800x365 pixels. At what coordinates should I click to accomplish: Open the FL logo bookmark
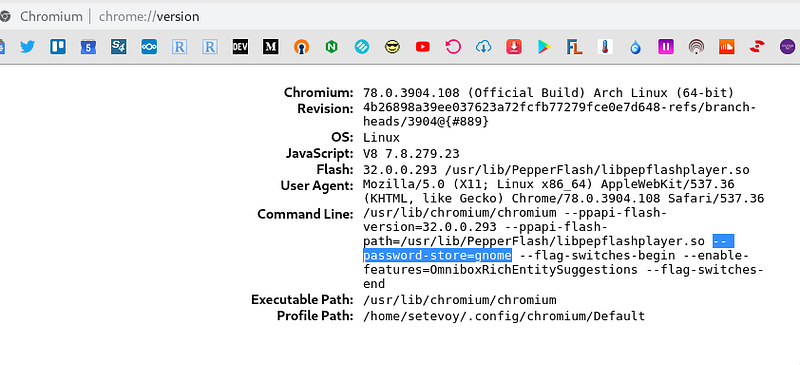[x=574, y=47]
